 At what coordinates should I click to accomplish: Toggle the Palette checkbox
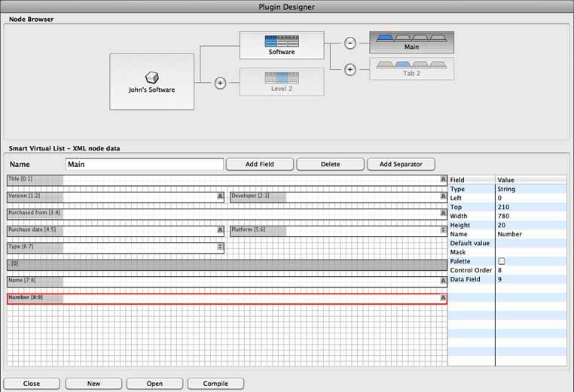[502, 261]
